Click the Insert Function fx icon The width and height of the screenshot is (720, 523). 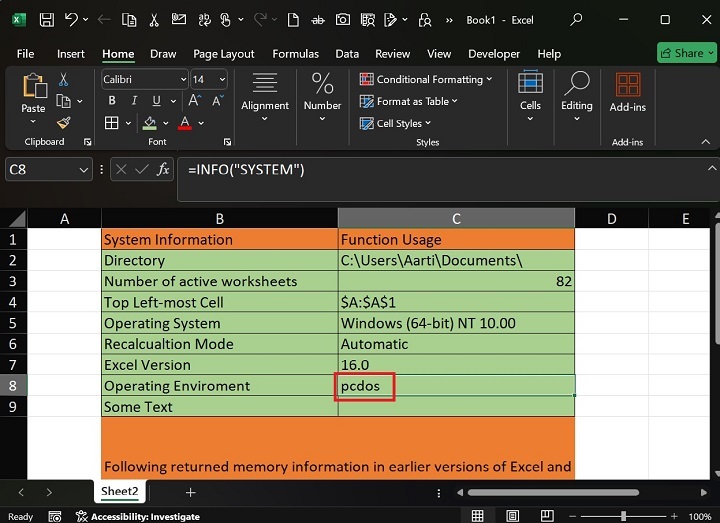point(162,170)
